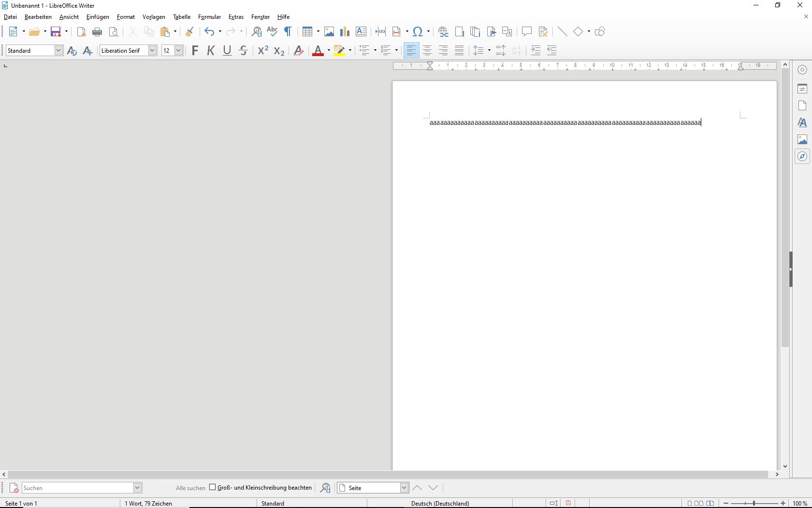812x508 pixels.
Task: Click the vertical scrollbar thumb
Action: 785,208
